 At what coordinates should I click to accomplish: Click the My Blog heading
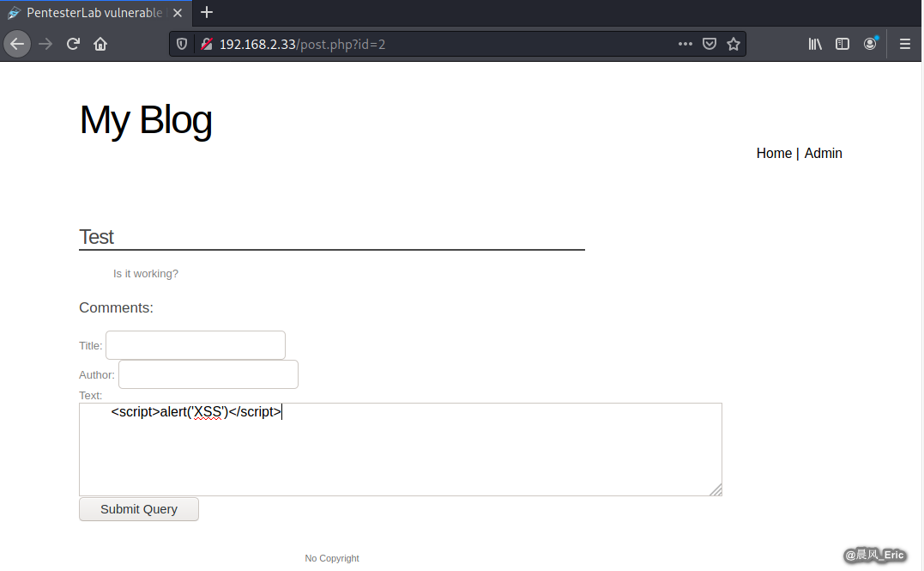click(x=146, y=120)
